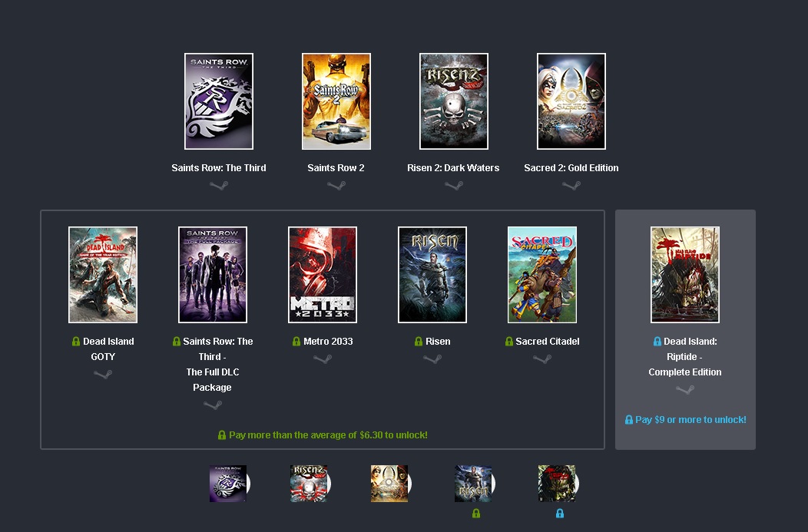The height and width of the screenshot is (532, 808).
Task: Click Steam icon under Risen title
Action: (x=432, y=359)
